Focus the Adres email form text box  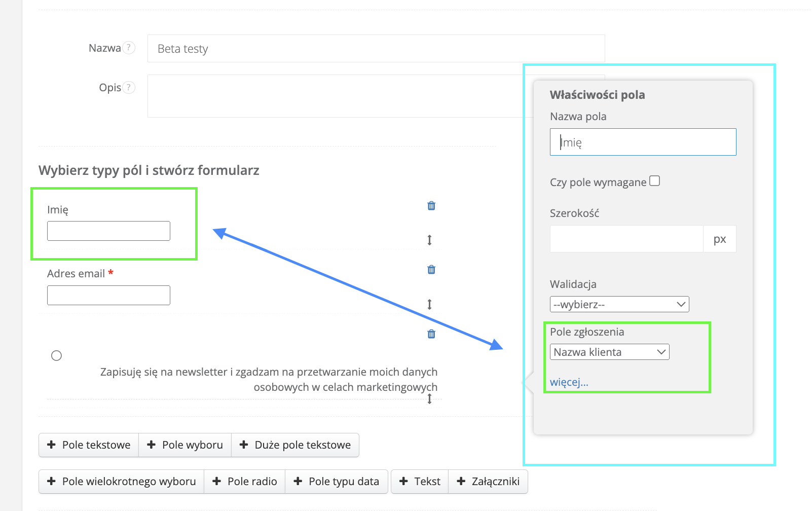pos(108,295)
